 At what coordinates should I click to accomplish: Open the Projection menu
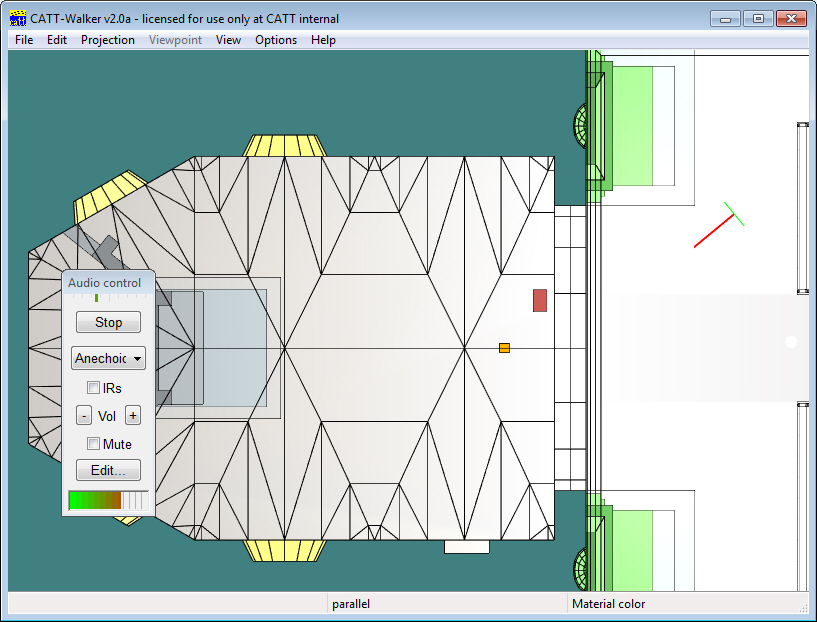click(108, 40)
